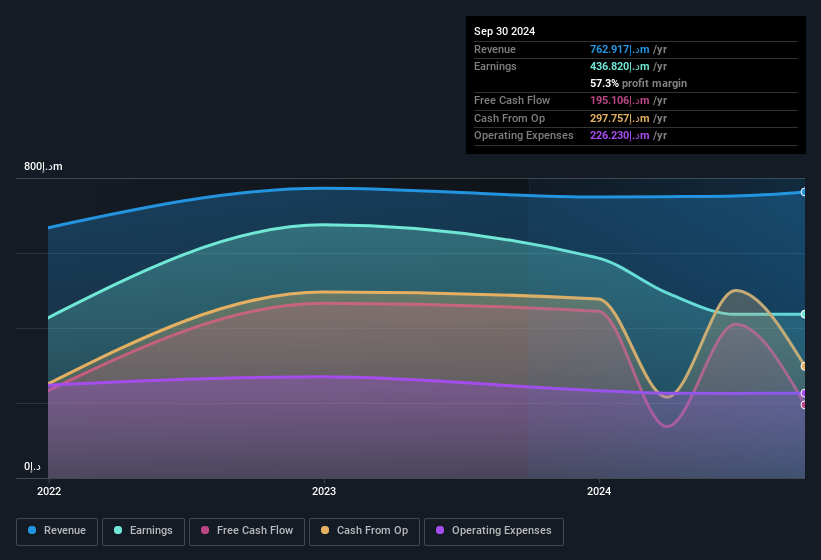Toggle the Cash From Op legend button
821x560 pixels.
click(364, 531)
